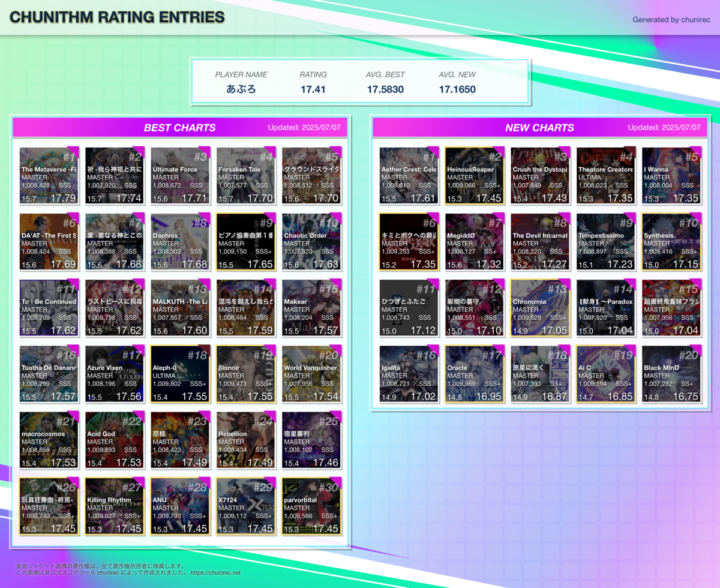Open the Synthesis. chart card
Viewport: 720px width, 588px height.
coord(673,242)
